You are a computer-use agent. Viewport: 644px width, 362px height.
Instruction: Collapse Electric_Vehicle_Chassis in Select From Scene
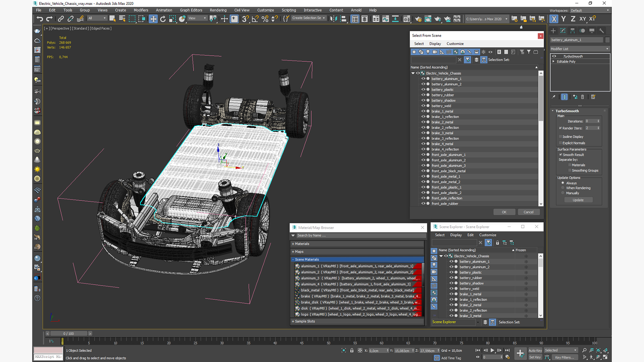(x=413, y=73)
